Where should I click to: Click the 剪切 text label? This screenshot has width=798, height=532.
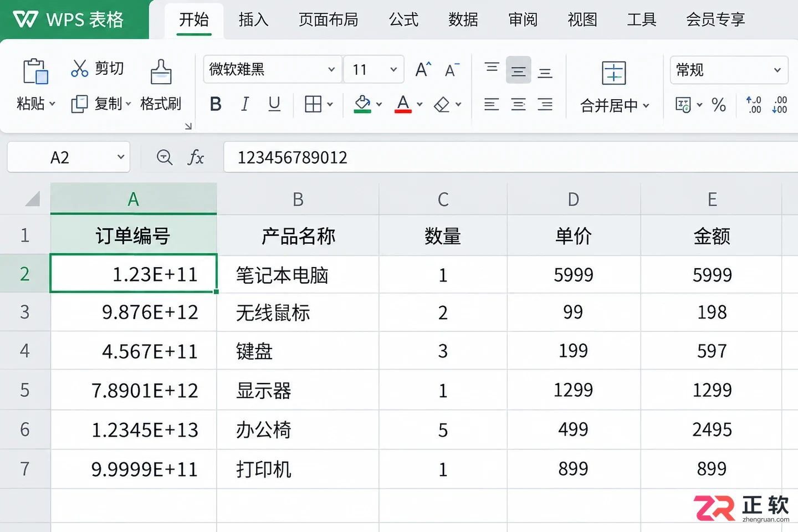pos(109,68)
